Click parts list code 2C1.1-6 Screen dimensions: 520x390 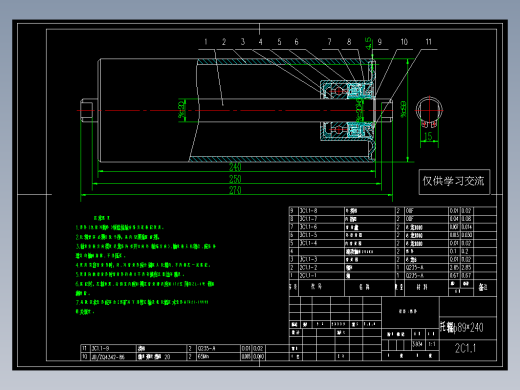[308, 227]
